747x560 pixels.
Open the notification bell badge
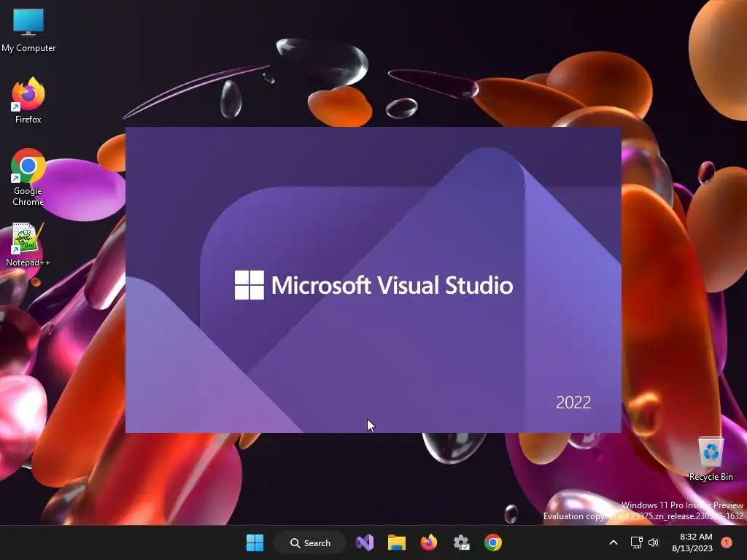point(727,542)
